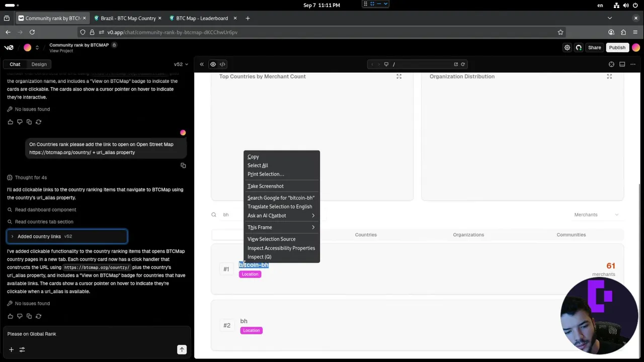Click the device preview monitor icon
Image resolution: width=644 pixels, height=362 pixels.
pos(386,64)
